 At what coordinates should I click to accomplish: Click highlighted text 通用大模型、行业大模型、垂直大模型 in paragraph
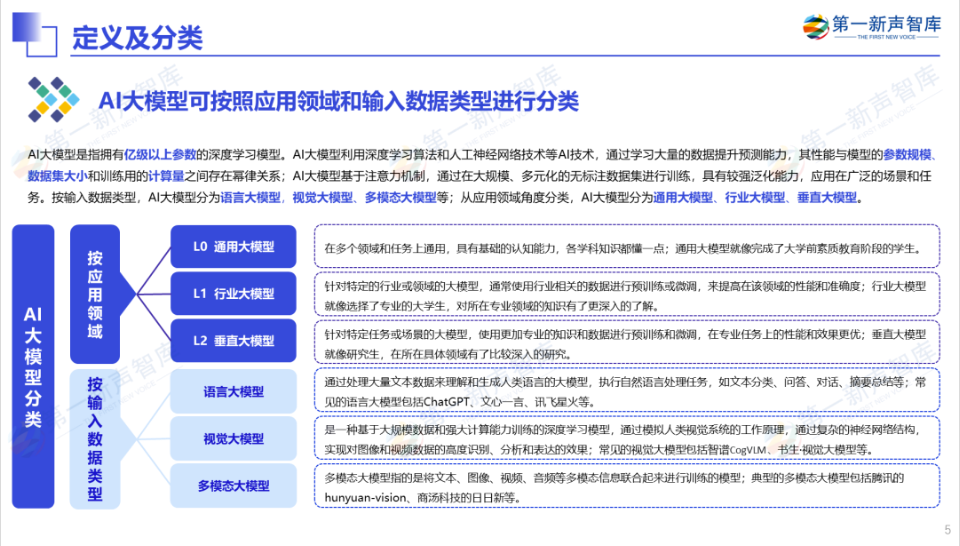click(x=755, y=198)
